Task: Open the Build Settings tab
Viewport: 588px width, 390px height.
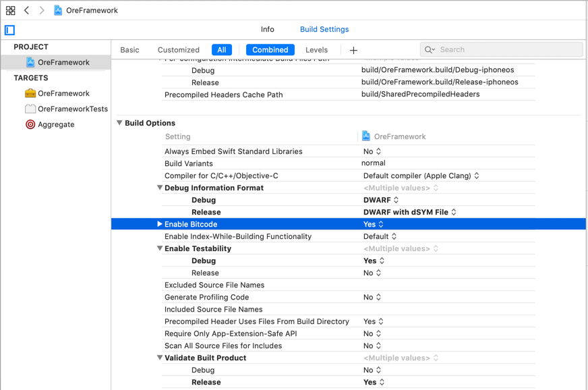Action: pos(324,30)
